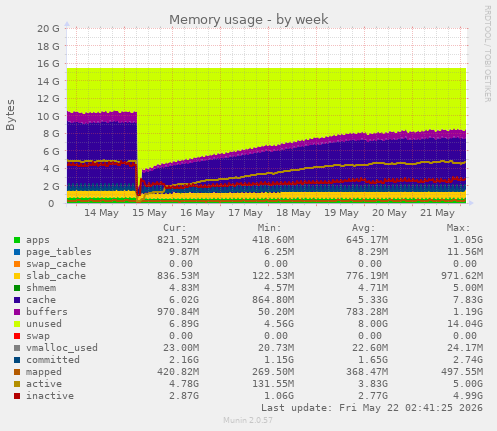
Task: Click the '10 G' y-axis label
Action: point(48,116)
